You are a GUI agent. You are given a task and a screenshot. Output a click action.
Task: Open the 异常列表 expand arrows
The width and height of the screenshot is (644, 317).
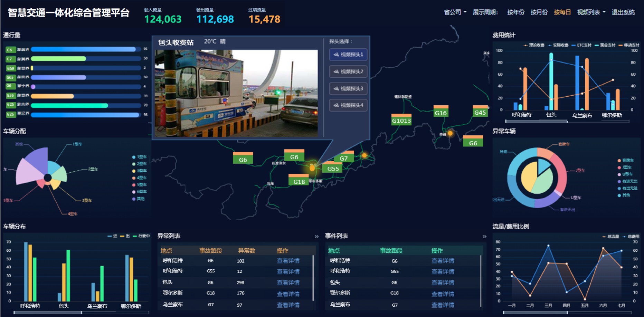[x=316, y=237]
